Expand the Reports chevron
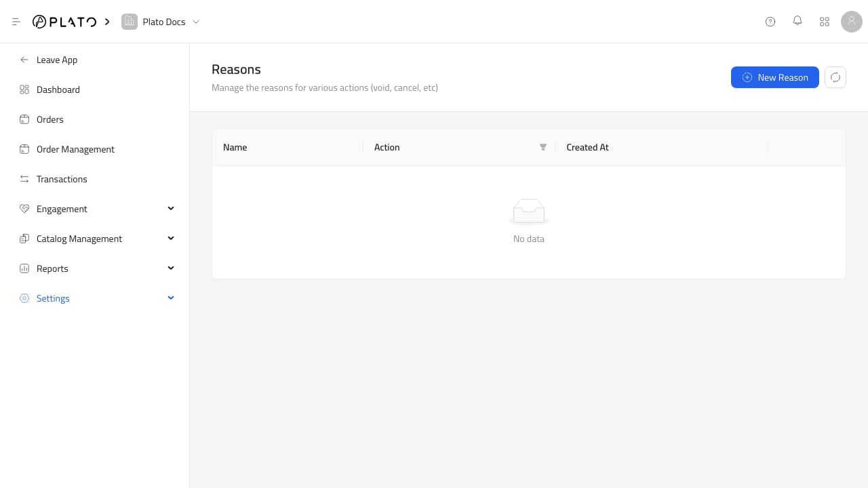868x488 pixels. tap(171, 268)
